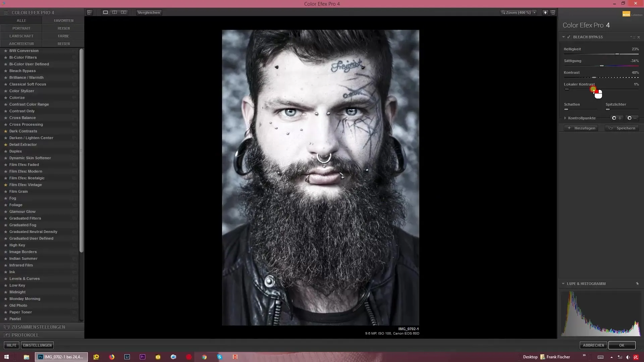Open Windows Start menu

6,357
